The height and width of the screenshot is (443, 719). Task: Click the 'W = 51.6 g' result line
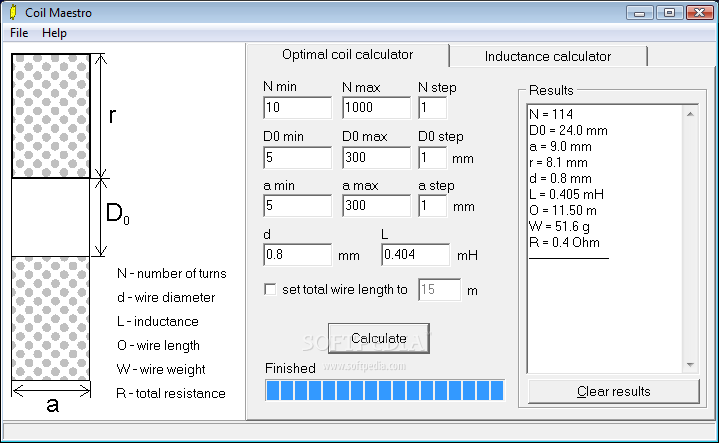(559, 227)
